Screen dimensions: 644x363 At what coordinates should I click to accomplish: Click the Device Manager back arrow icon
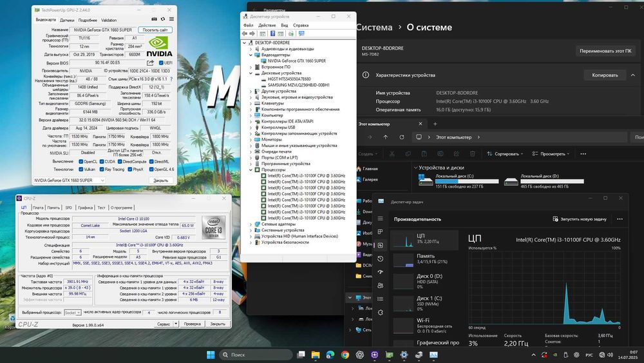coord(245,34)
